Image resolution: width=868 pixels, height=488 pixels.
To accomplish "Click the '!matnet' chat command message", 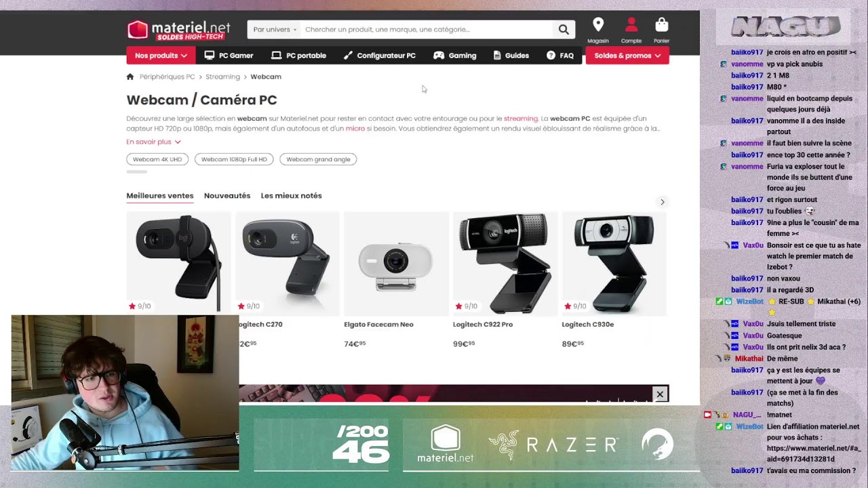I will click(779, 415).
